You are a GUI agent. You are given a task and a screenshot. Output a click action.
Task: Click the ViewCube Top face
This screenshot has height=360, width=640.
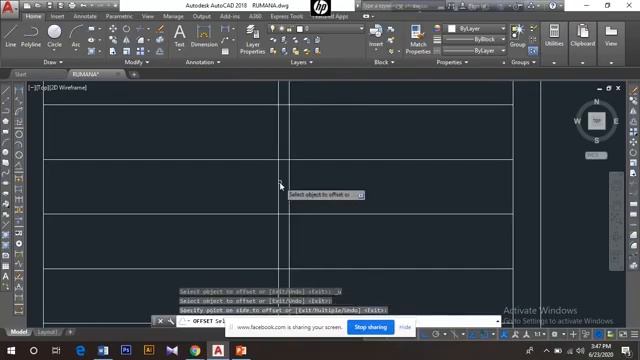click(596, 121)
